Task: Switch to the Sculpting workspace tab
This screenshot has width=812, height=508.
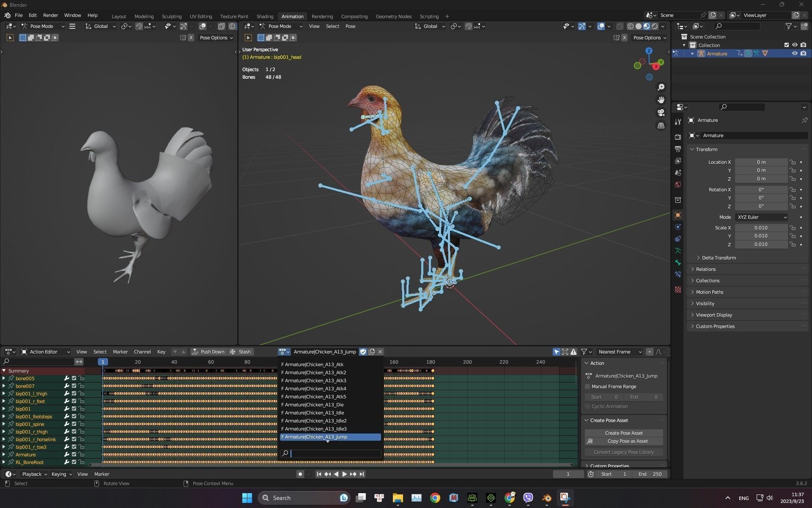Action: (x=171, y=17)
